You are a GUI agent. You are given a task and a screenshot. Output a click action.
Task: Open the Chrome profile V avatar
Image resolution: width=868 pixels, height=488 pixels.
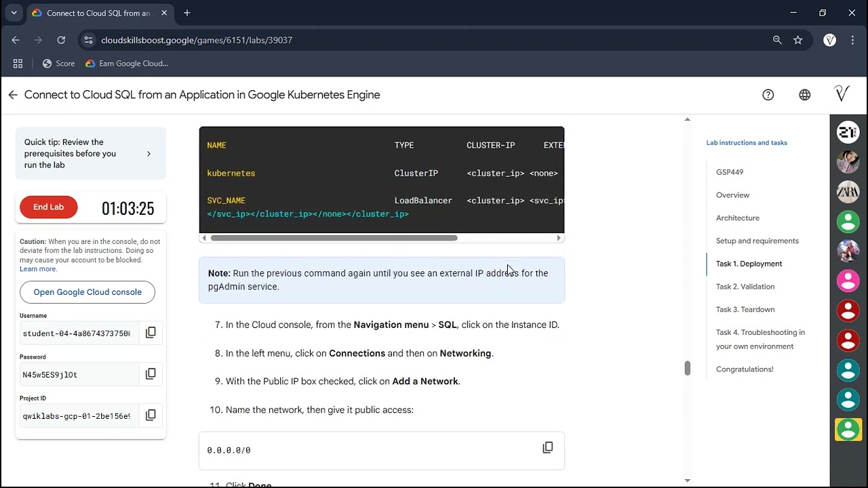(829, 40)
